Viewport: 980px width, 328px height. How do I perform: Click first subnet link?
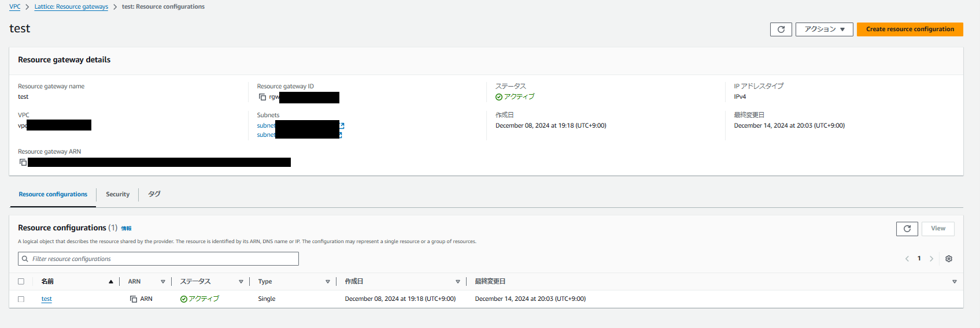coord(266,125)
